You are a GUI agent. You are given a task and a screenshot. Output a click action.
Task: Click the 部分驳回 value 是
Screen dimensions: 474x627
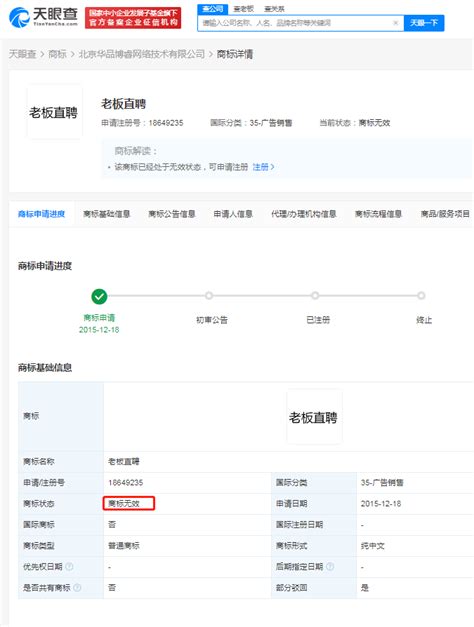pos(364,587)
